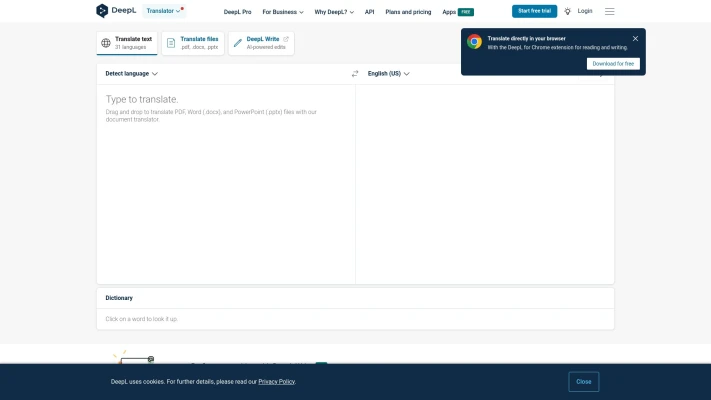Select the Translate text tab
The image size is (711, 400).
click(127, 43)
